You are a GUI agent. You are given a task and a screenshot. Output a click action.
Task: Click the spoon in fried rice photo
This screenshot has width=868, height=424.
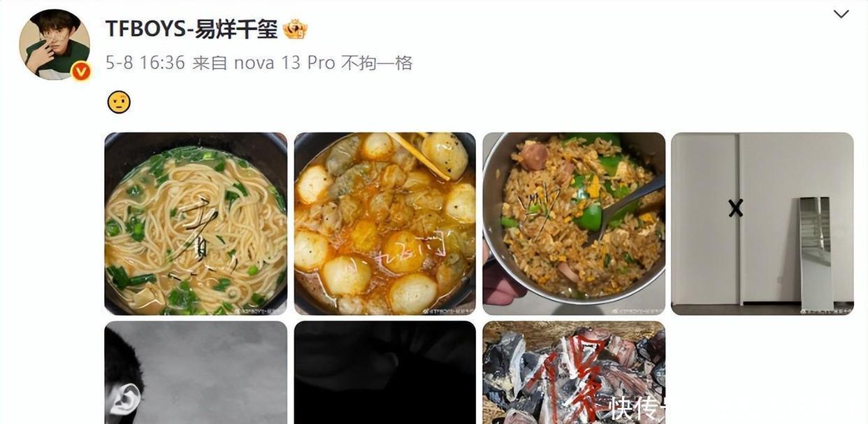(626, 205)
